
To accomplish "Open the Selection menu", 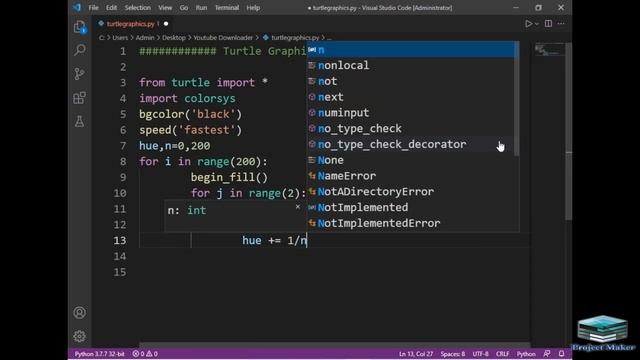I will coord(138,8).
